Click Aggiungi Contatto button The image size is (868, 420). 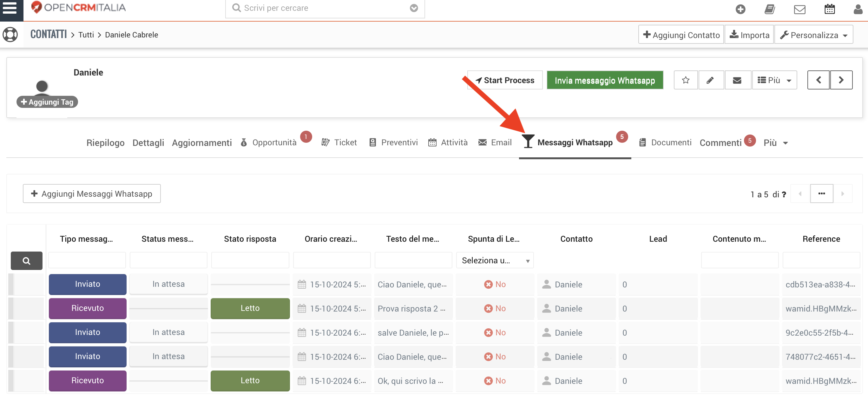click(681, 35)
